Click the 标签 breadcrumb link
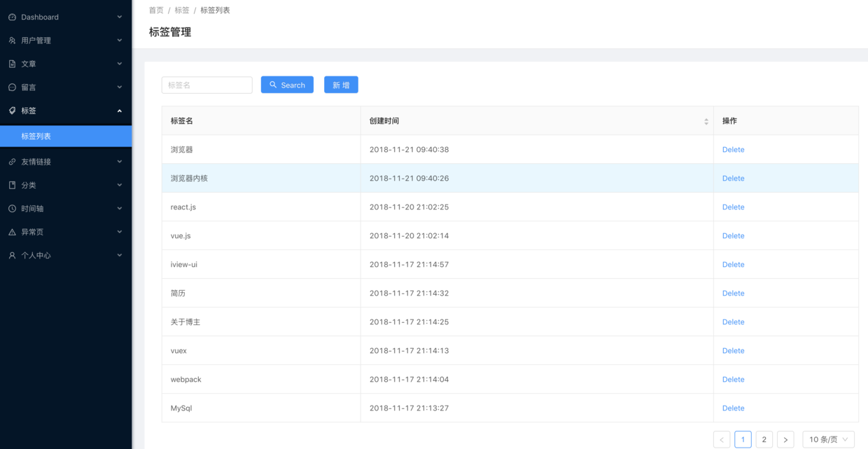Screen dimensions: 868x449 (x=182, y=11)
